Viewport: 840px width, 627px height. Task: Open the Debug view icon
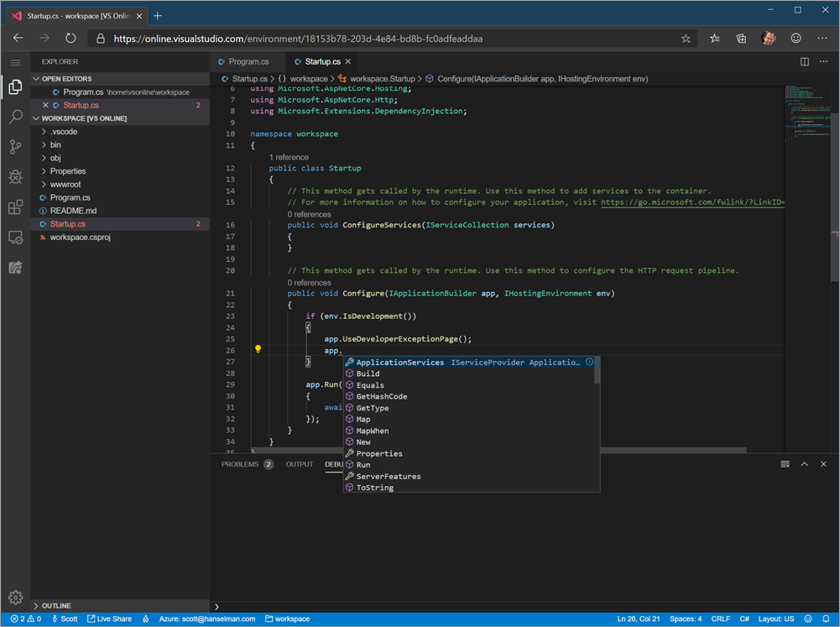(x=16, y=177)
